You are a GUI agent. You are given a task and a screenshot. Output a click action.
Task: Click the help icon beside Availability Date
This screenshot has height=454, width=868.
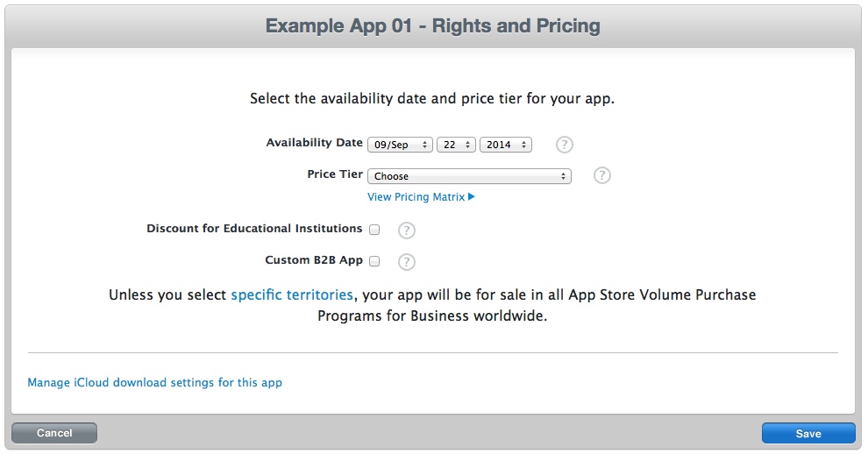(x=565, y=145)
